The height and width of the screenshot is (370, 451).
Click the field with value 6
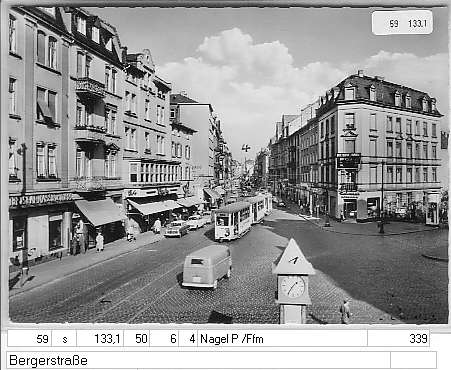pyautogui.click(x=164, y=339)
